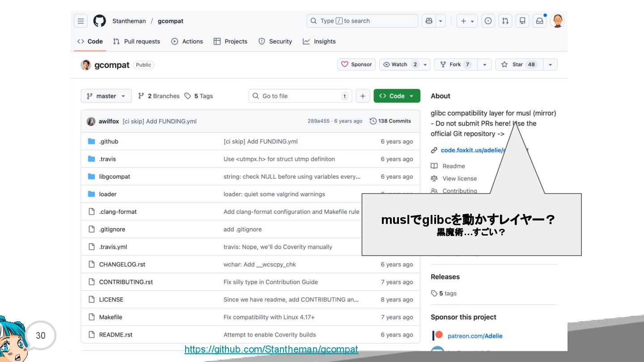The image size is (644, 362).
Task: Focus the Type / to search box
Action: [362, 21]
